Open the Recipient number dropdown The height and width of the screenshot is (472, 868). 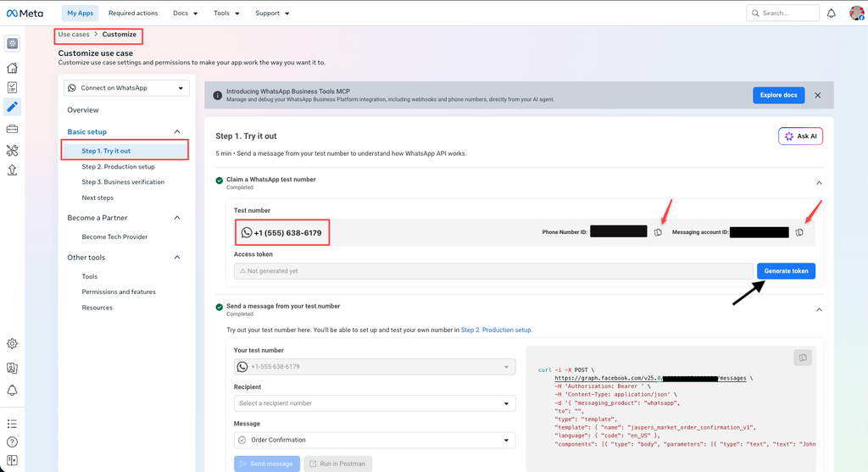pyautogui.click(x=375, y=403)
